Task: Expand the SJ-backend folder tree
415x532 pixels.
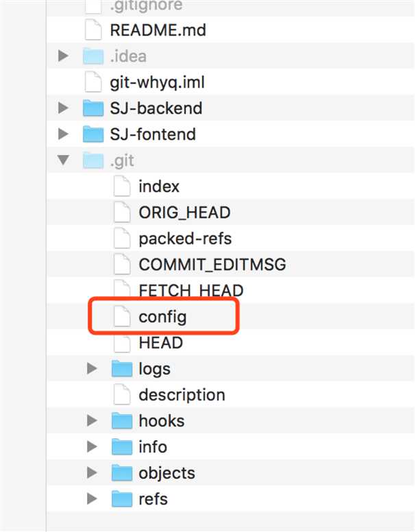Action: [x=63, y=108]
